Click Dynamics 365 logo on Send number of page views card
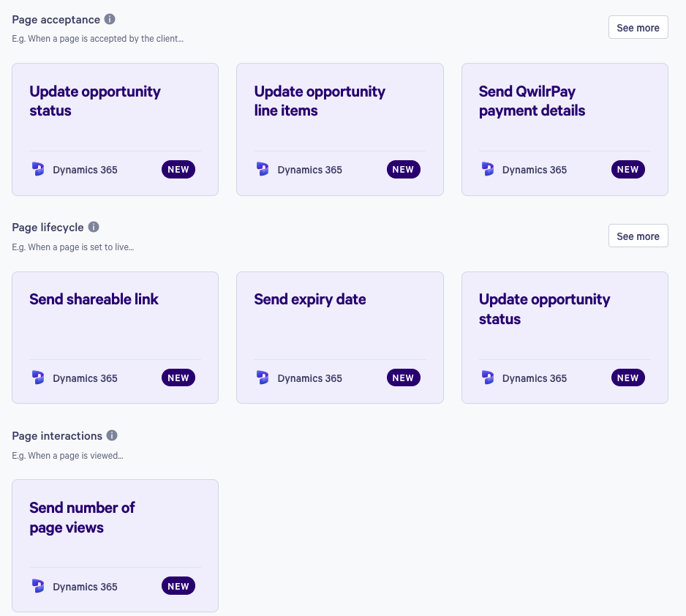The width and height of the screenshot is (686, 616). (38, 586)
